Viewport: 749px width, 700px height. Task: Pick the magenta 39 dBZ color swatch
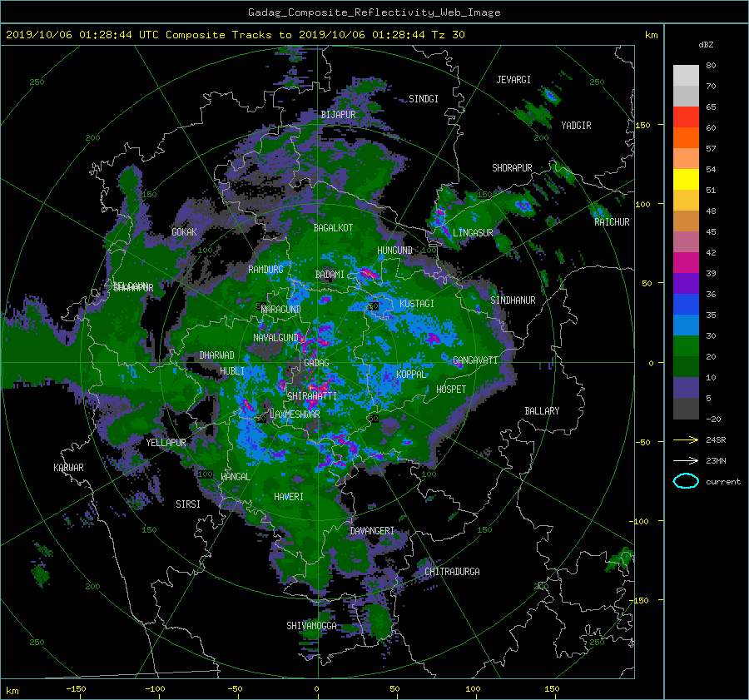pyautogui.click(x=686, y=263)
